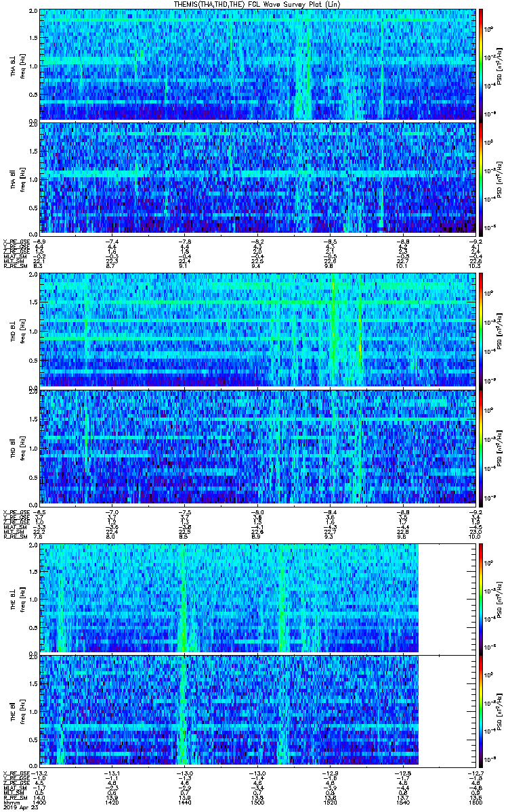Screen dimensions: 508x812
Task: Click the PSD [nT²/Hz] label beside THA B⊥
Action: click(x=500, y=65)
